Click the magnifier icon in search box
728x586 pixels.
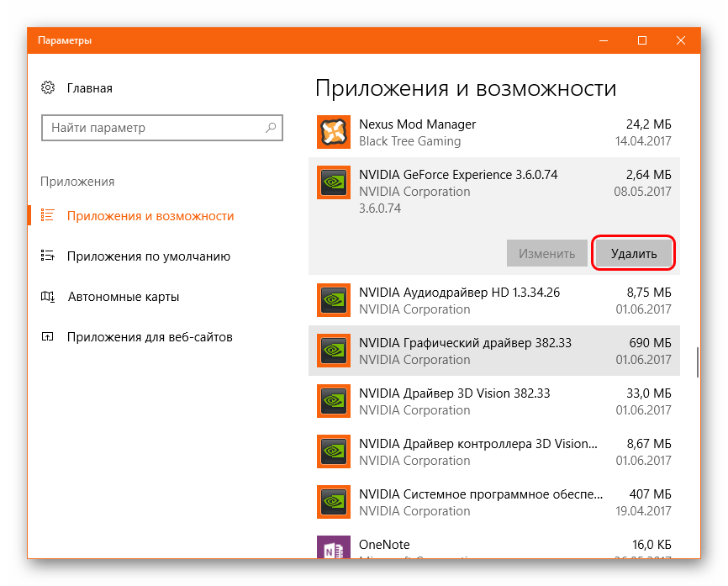[270, 128]
